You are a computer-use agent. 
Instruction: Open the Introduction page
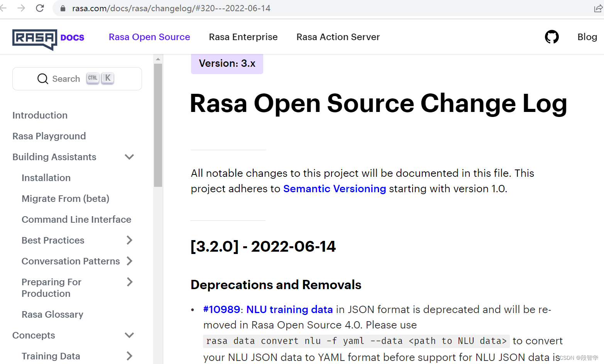pyautogui.click(x=40, y=115)
